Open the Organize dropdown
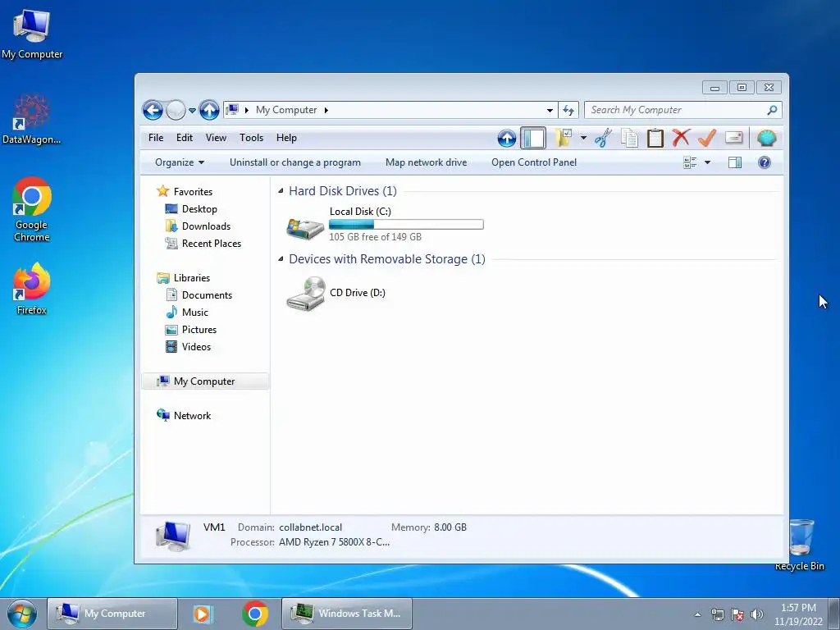 180,162
